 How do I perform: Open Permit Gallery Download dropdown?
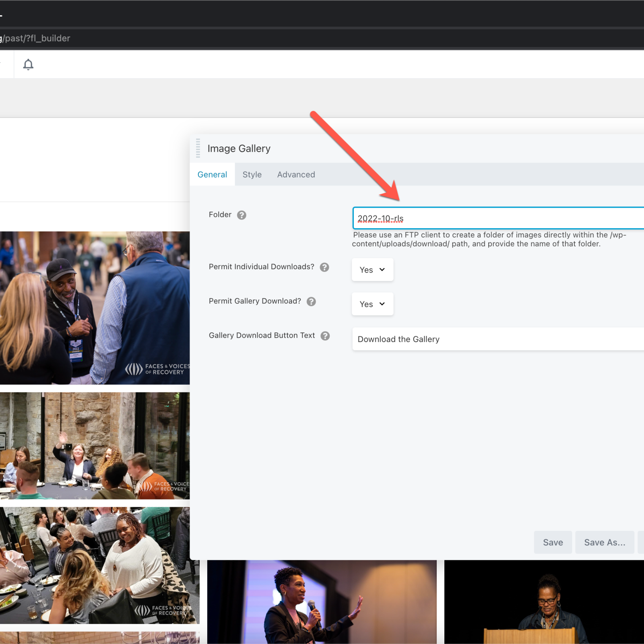[372, 304]
